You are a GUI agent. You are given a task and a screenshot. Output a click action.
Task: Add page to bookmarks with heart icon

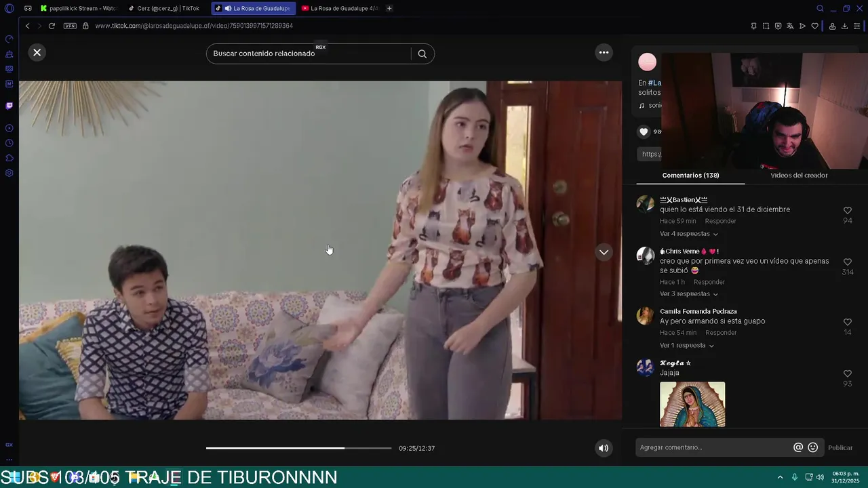click(814, 26)
